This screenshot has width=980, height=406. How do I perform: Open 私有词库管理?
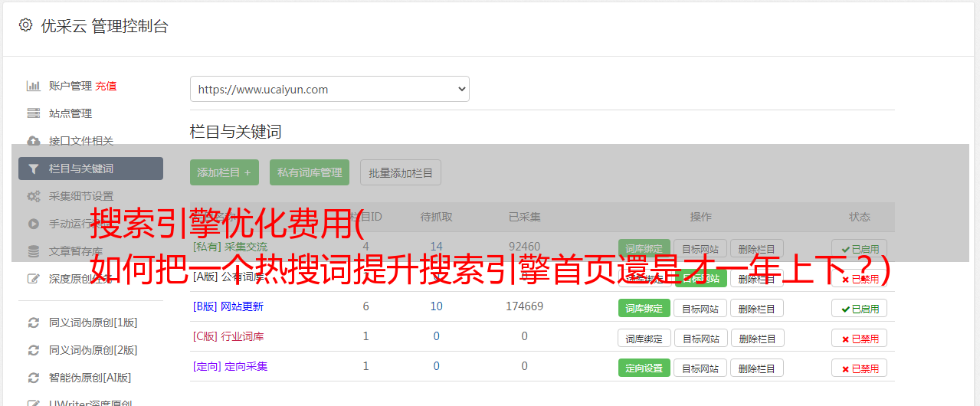(x=310, y=172)
